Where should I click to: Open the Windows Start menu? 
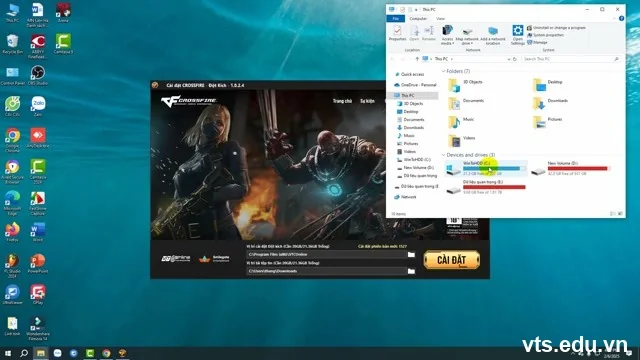(x=8, y=353)
